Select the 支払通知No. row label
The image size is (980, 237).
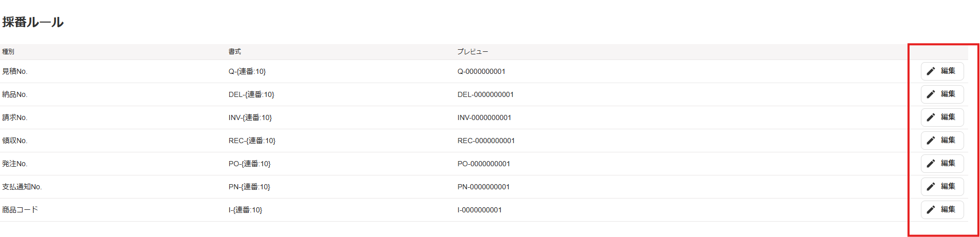coord(22,187)
